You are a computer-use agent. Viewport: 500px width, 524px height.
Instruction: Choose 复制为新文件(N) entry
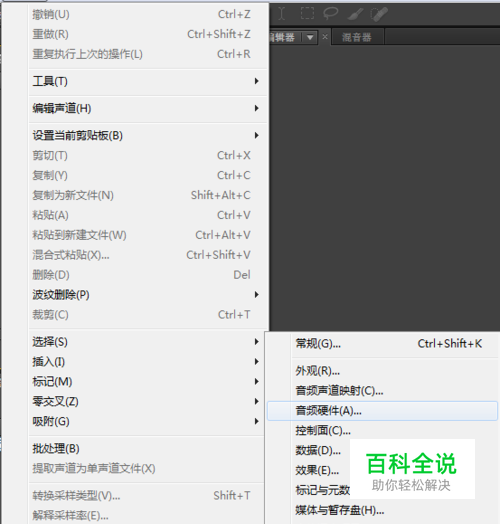(148, 195)
